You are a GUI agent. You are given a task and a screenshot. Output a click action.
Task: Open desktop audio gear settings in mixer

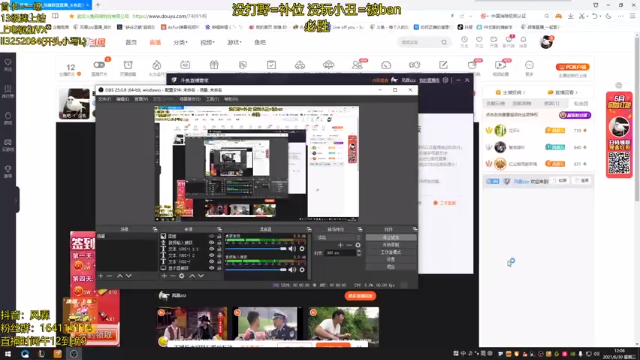coord(302,249)
